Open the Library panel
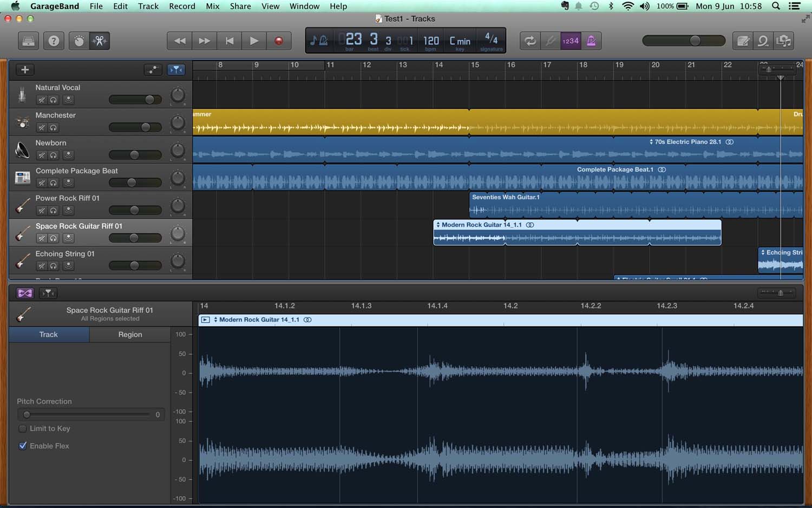Image resolution: width=812 pixels, height=508 pixels. coord(28,41)
